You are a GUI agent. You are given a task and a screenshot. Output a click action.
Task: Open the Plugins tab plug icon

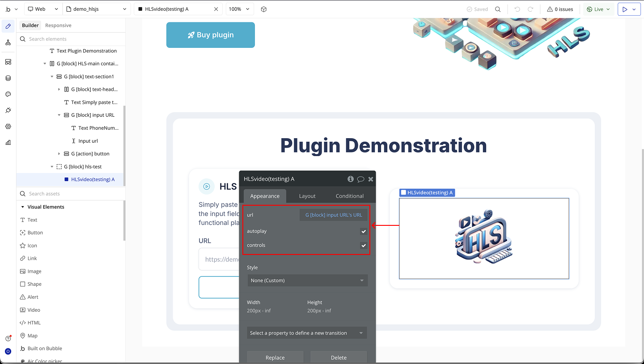[x=8, y=110]
